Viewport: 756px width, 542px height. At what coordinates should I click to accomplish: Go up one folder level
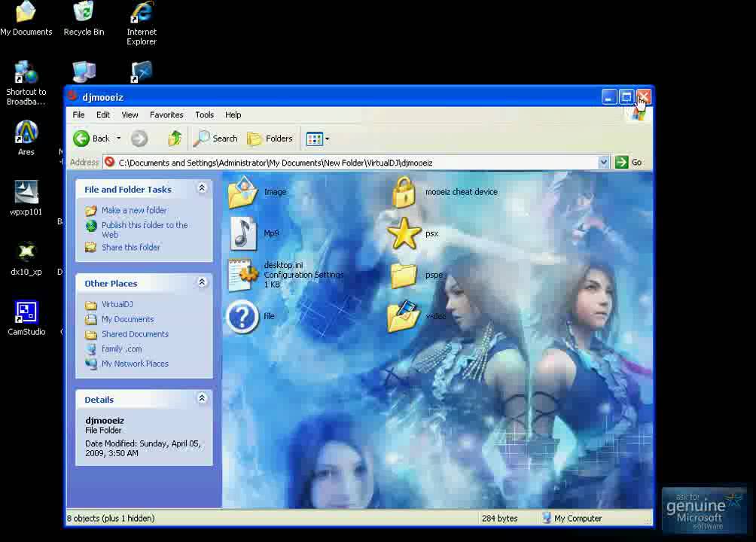[175, 139]
